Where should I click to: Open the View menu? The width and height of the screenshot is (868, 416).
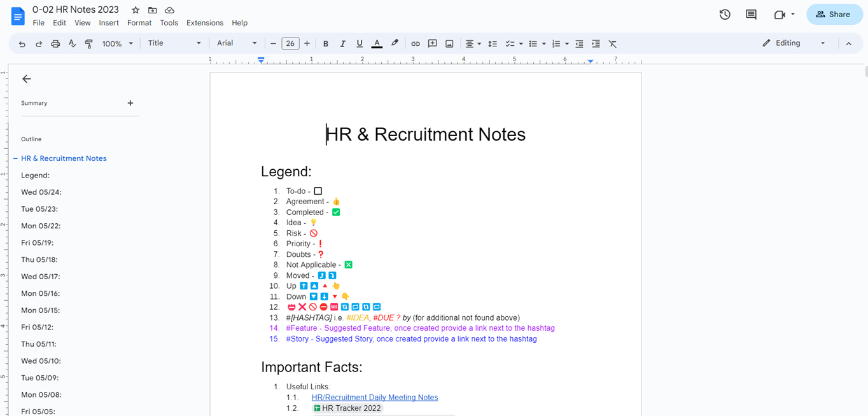(x=83, y=23)
